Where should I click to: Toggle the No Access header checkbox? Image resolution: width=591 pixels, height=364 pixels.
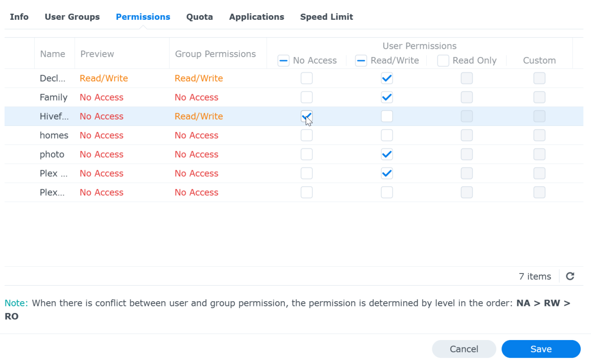click(283, 60)
